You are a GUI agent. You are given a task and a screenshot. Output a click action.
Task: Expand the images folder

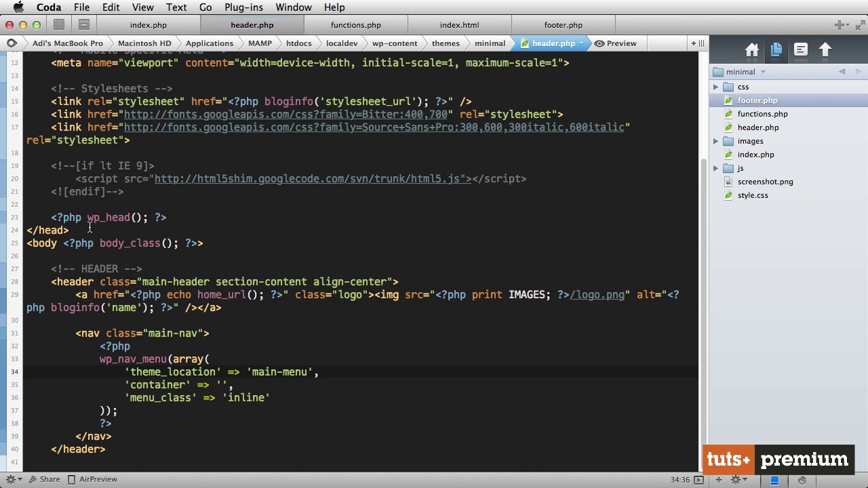point(715,141)
